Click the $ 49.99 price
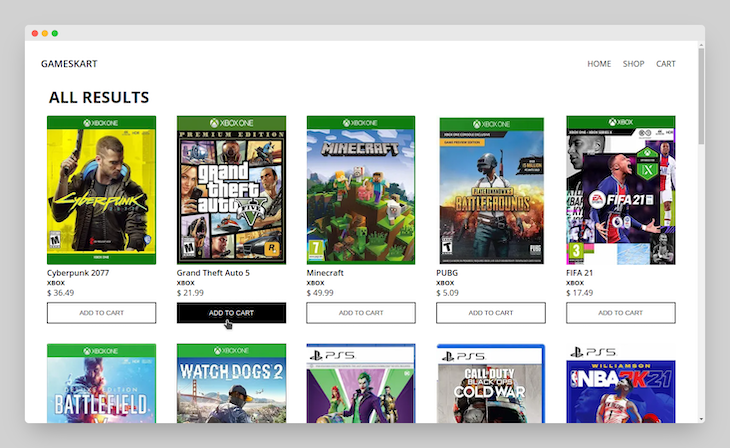This screenshot has width=730, height=448. (x=320, y=293)
